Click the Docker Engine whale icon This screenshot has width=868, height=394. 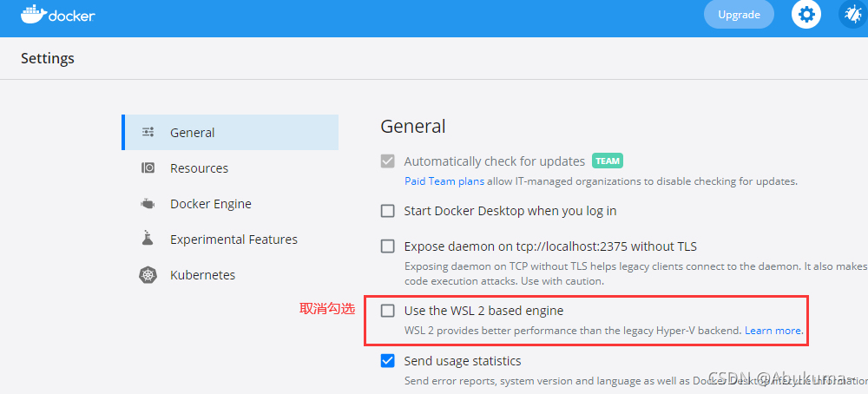coord(148,204)
